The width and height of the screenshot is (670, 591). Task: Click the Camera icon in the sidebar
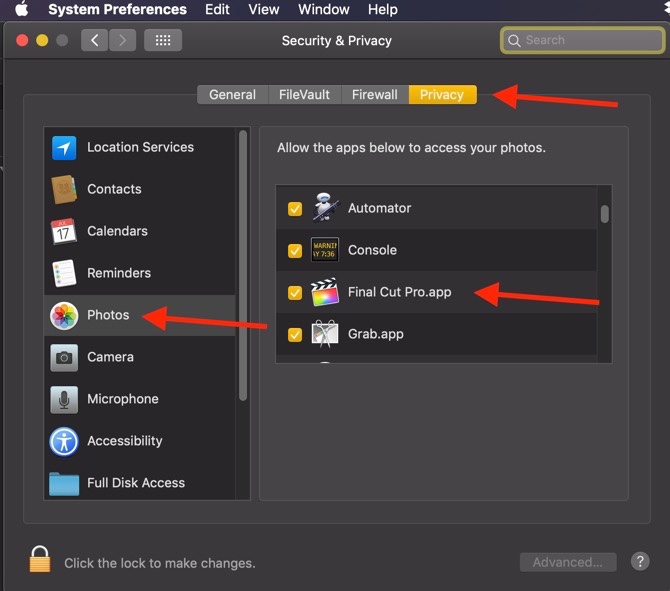(x=64, y=358)
